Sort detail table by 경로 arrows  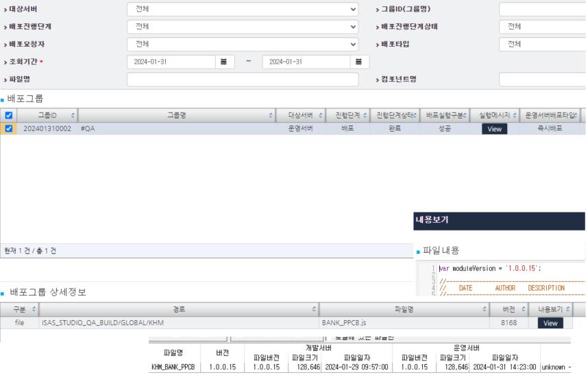314,309
